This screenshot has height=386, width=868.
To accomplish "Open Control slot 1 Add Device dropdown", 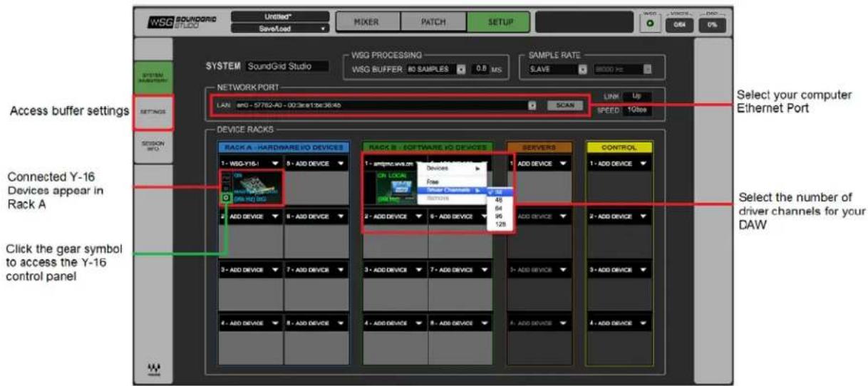I will [x=618, y=164].
